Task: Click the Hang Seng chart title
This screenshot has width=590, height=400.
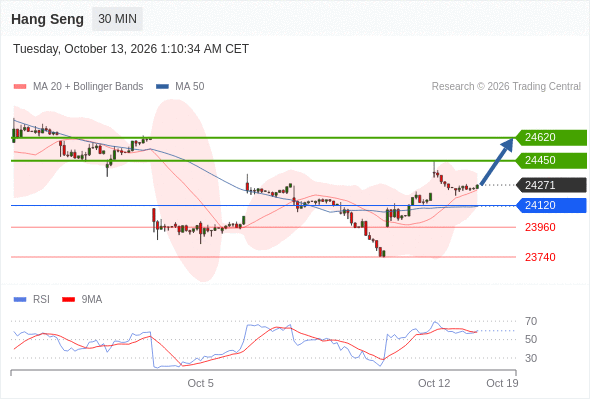Action: [47, 19]
